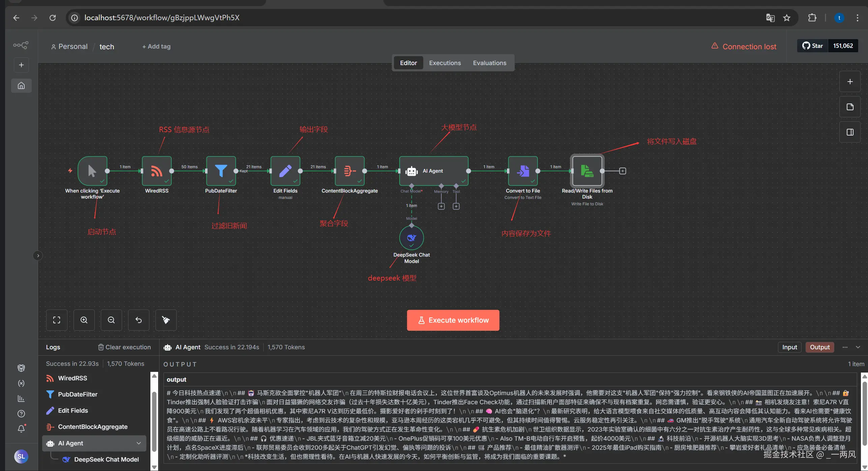Expand the left sidebar arrow
868x471 pixels.
click(38, 256)
